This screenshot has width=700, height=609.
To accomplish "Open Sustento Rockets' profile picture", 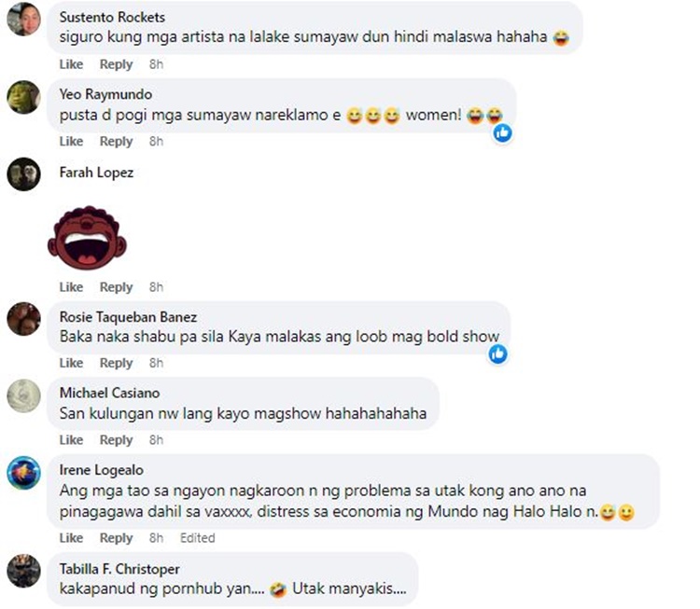I will [x=23, y=19].
